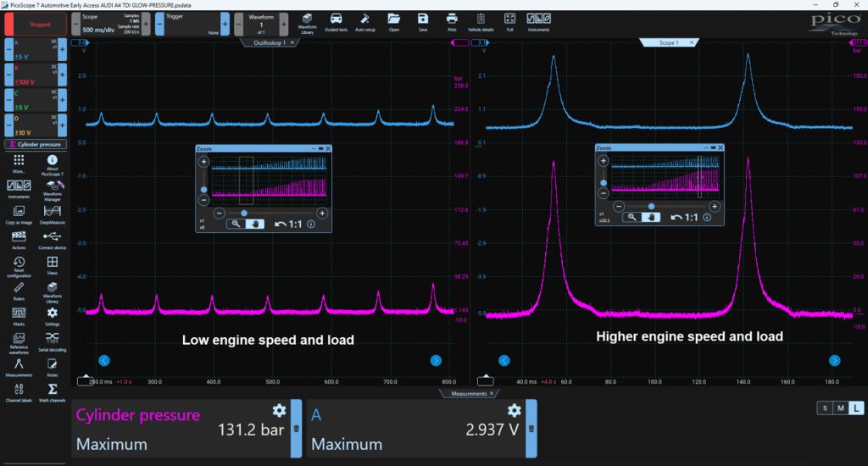The image size is (868, 466).
Task: Toggle the red Stopped capture button
Action: [x=36, y=25]
